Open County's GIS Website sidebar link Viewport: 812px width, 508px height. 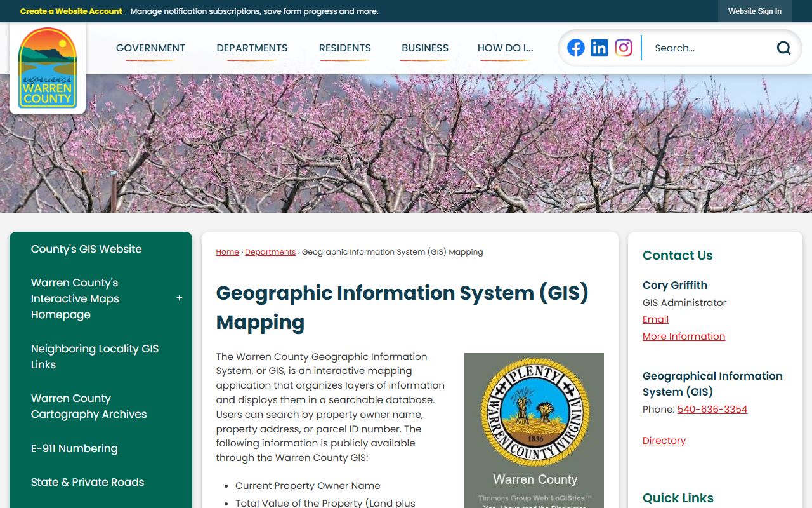pyautogui.click(x=86, y=249)
